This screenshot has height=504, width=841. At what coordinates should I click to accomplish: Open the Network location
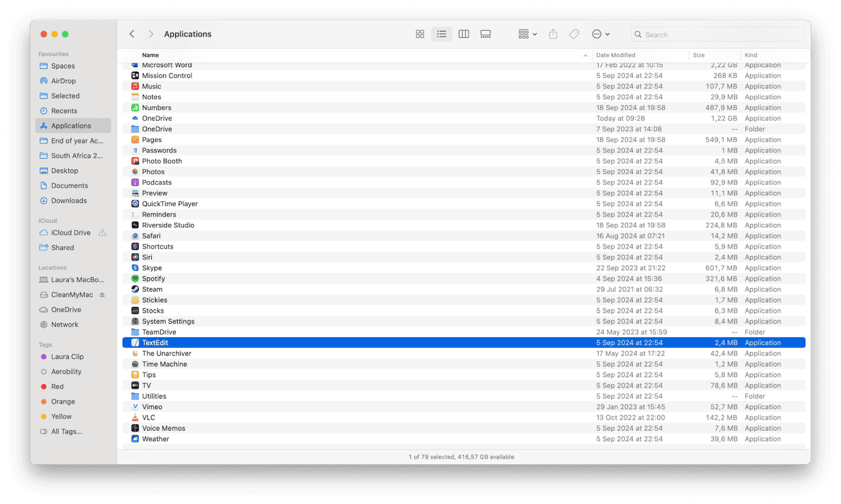[x=65, y=324]
